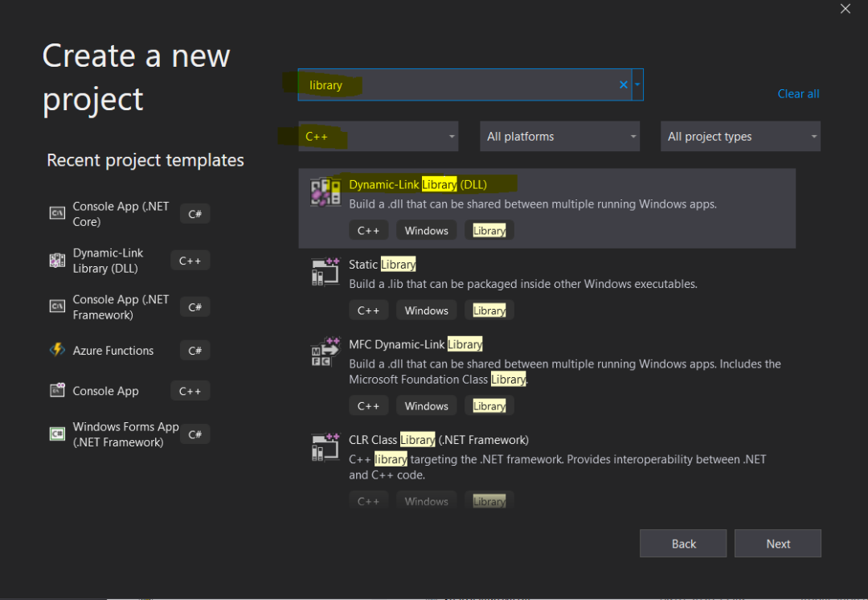Image resolution: width=868 pixels, height=600 pixels.
Task: Click the Library tag under MFC Dynamic-Link Library
Action: [x=489, y=405]
